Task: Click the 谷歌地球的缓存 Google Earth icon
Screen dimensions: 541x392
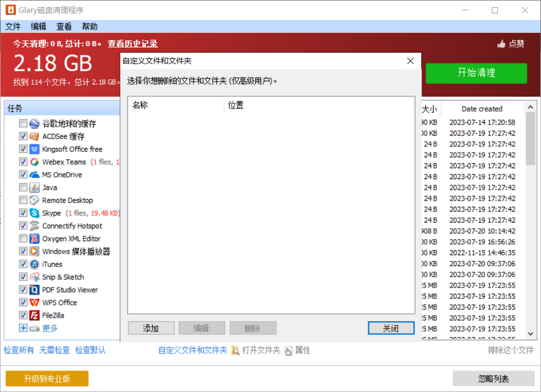Action: (x=33, y=123)
